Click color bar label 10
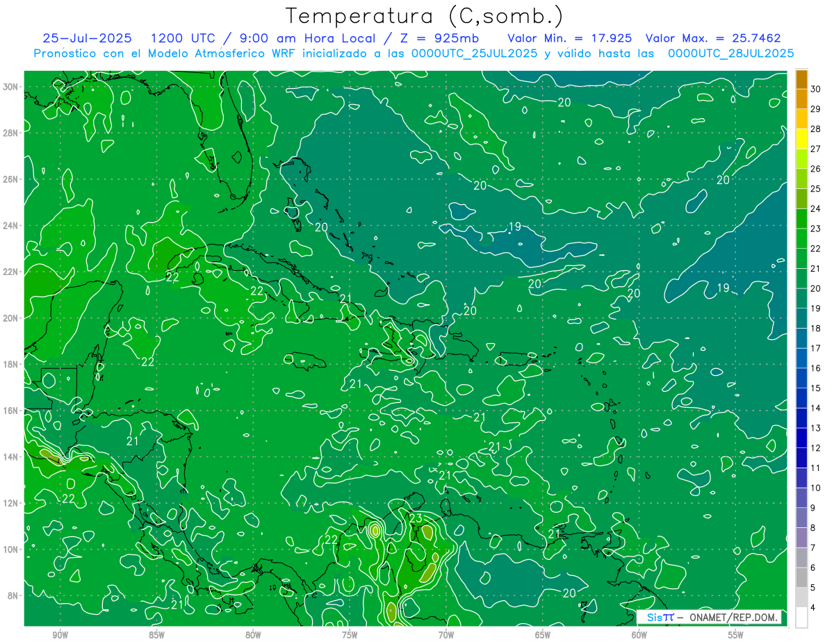This screenshot has width=834, height=644. pyautogui.click(x=816, y=488)
